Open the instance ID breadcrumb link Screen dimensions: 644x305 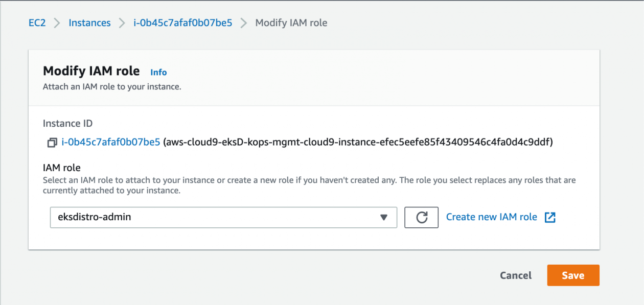[x=183, y=23]
